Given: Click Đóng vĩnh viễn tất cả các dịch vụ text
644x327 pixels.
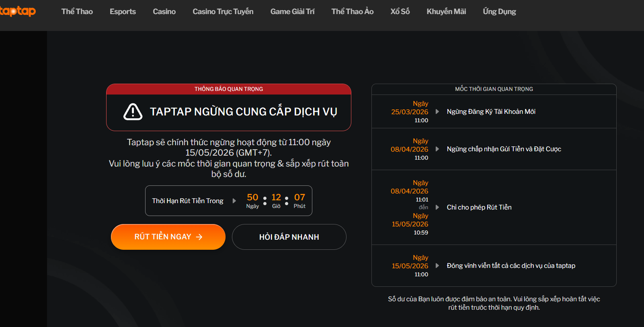Looking at the screenshot, I should pyautogui.click(x=511, y=265).
